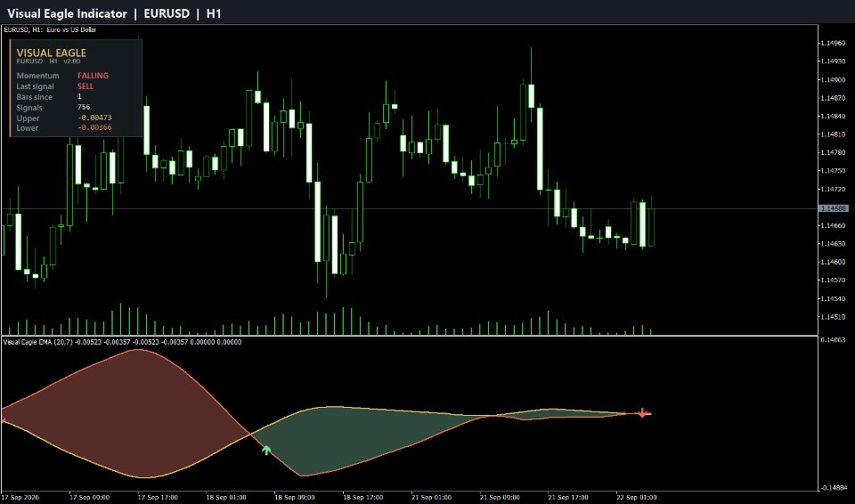Screen dimensions: 855x504
Task: Click price axis label 1.14660
Action: click(x=834, y=226)
